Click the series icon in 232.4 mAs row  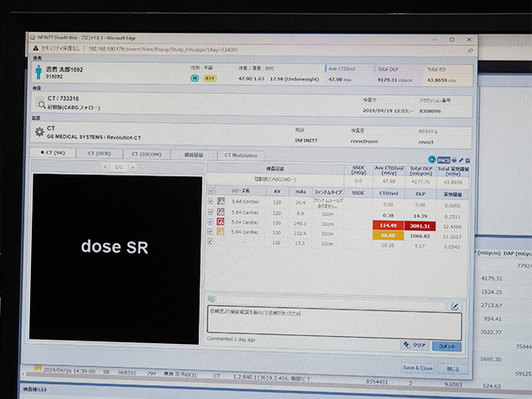click(221, 232)
